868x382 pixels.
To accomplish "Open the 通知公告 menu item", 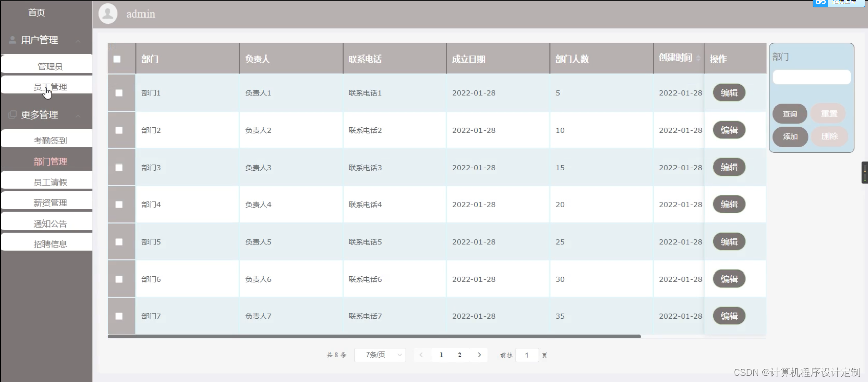I will 46,222.
